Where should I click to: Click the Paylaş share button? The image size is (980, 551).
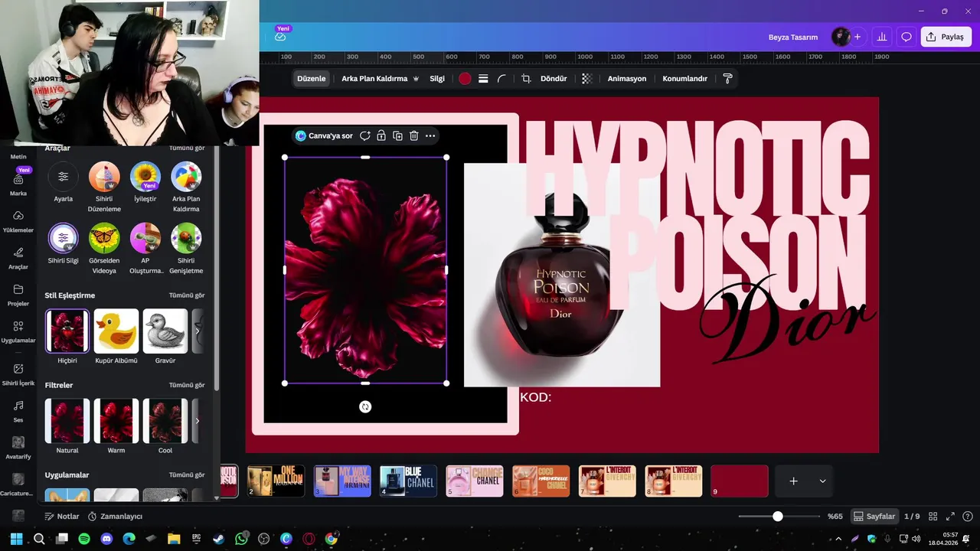click(x=946, y=37)
